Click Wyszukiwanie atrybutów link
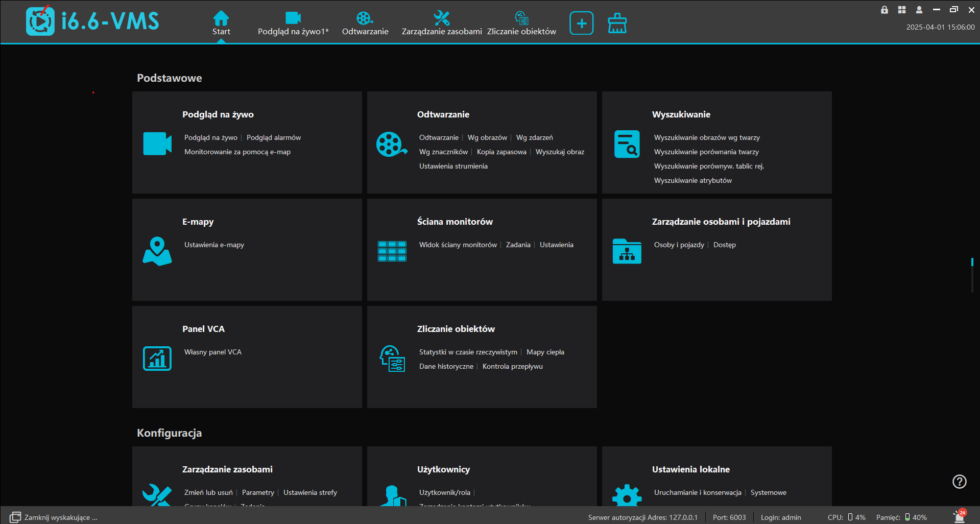 pyautogui.click(x=692, y=180)
